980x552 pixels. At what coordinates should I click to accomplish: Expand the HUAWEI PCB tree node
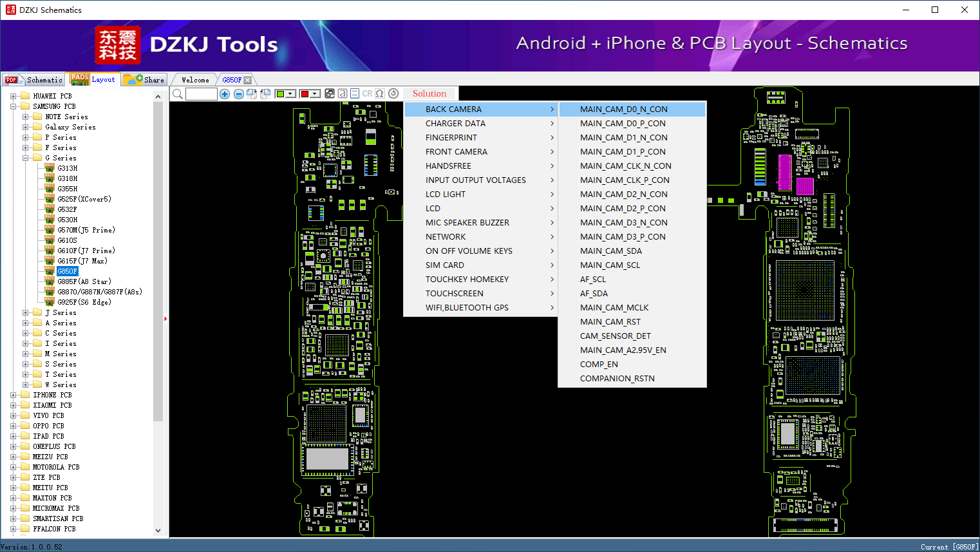[14, 96]
